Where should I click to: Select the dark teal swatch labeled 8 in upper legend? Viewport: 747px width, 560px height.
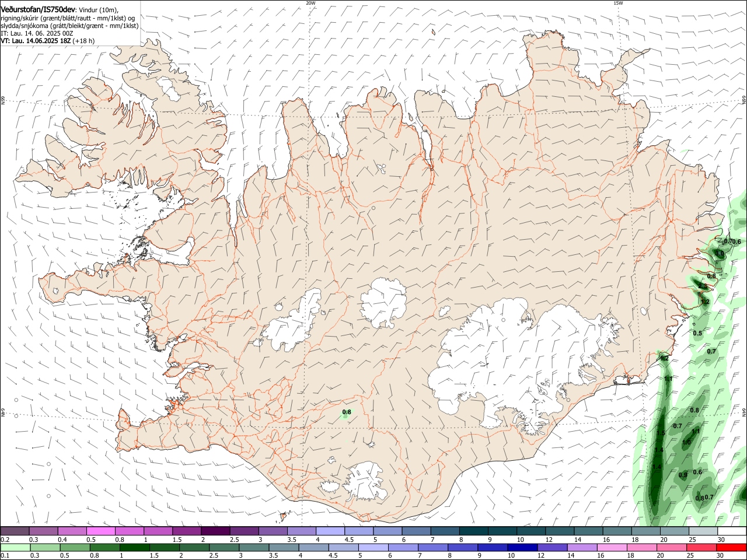click(x=474, y=531)
